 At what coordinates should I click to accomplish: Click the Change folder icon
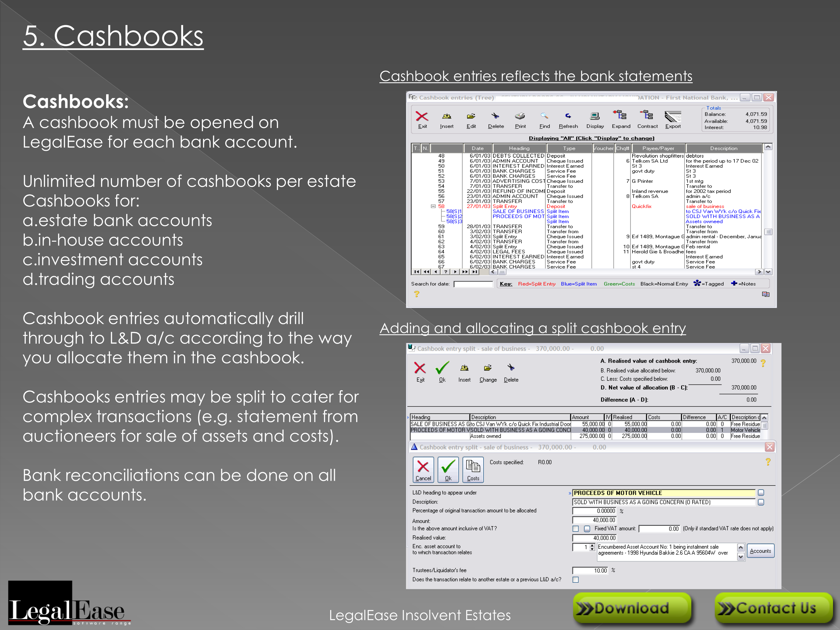click(488, 368)
